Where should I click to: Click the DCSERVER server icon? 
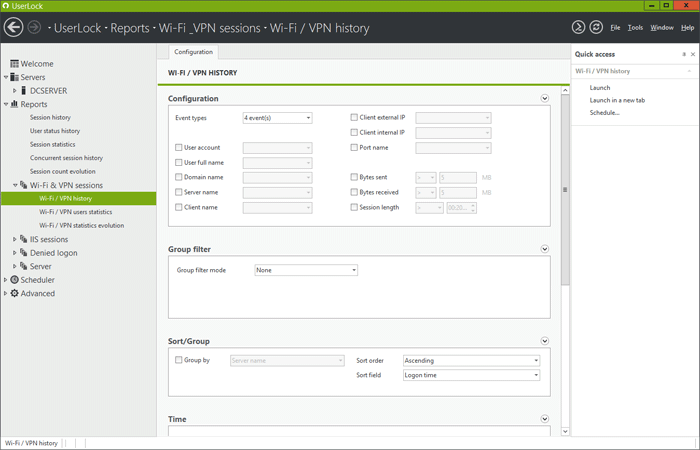[x=24, y=91]
